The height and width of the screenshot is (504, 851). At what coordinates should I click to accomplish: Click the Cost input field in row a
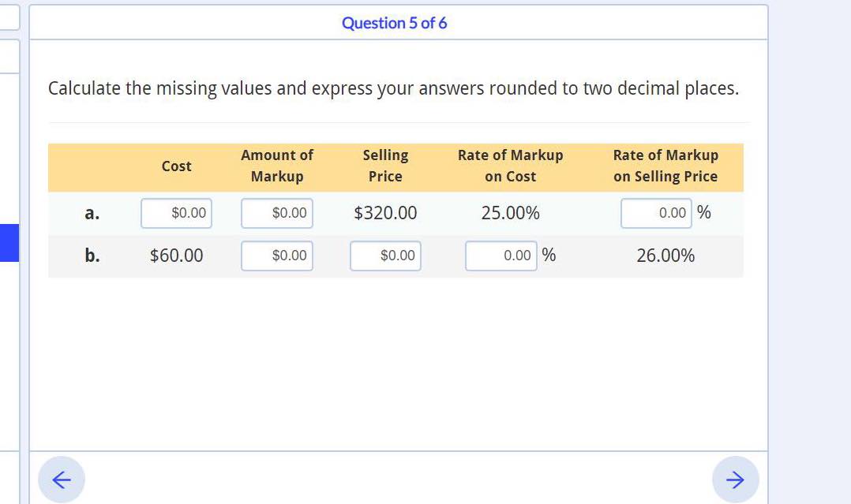[176, 212]
